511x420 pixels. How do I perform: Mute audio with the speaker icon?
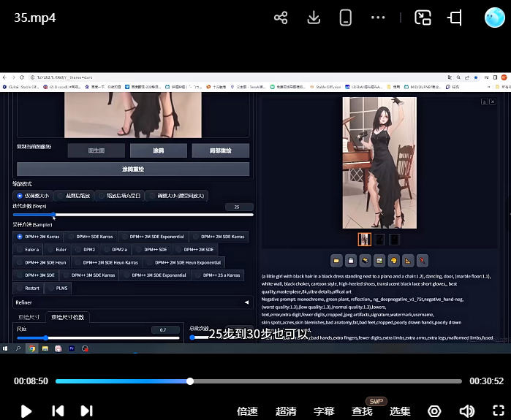tap(466, 411)
